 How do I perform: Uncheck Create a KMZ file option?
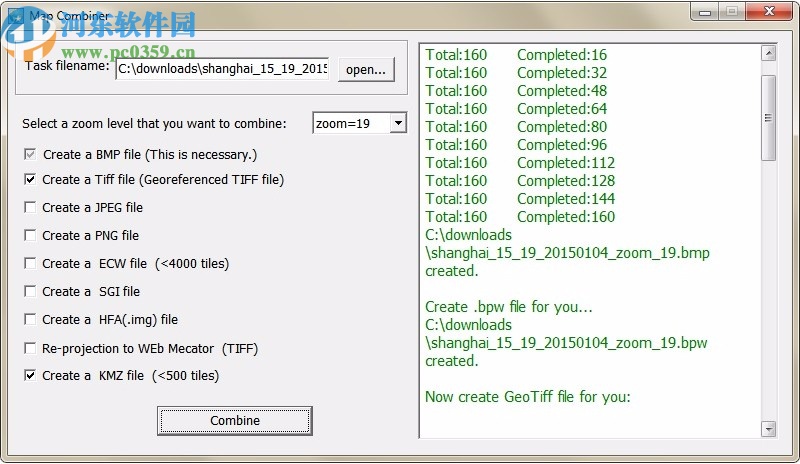pyautogui.click(x=30, y=376)
